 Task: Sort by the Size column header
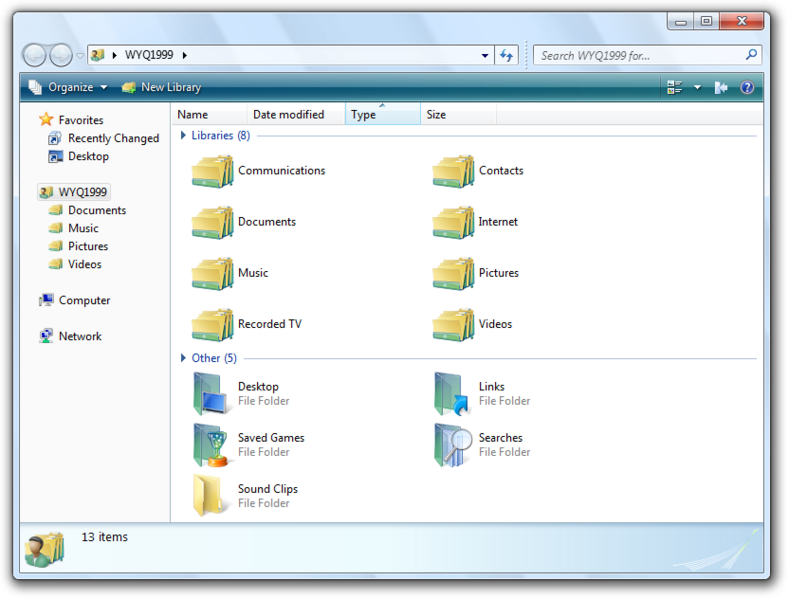pos(437,114)
